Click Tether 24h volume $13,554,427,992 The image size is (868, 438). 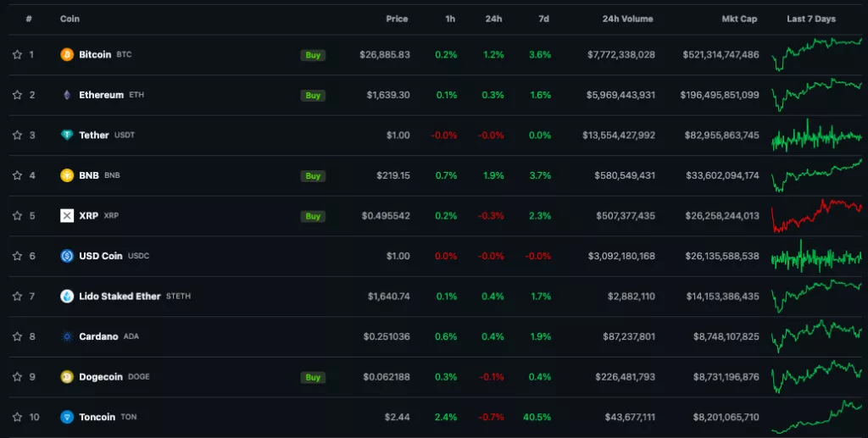pos(619,135)
